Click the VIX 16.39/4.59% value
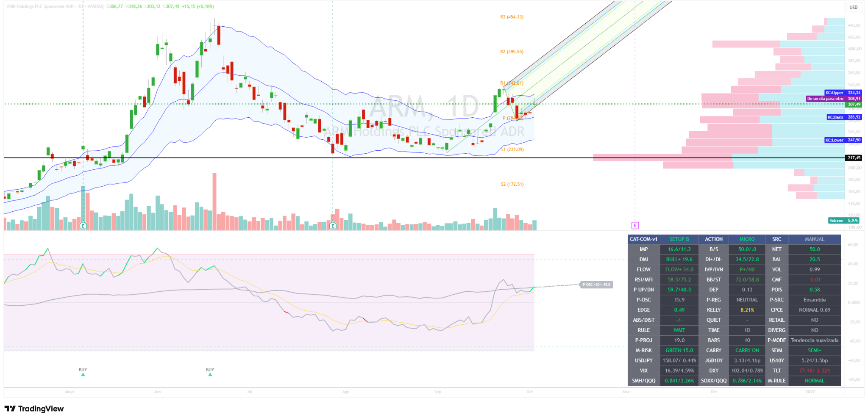This screenshot has width=868, height=420. click(x=679, y=370)
